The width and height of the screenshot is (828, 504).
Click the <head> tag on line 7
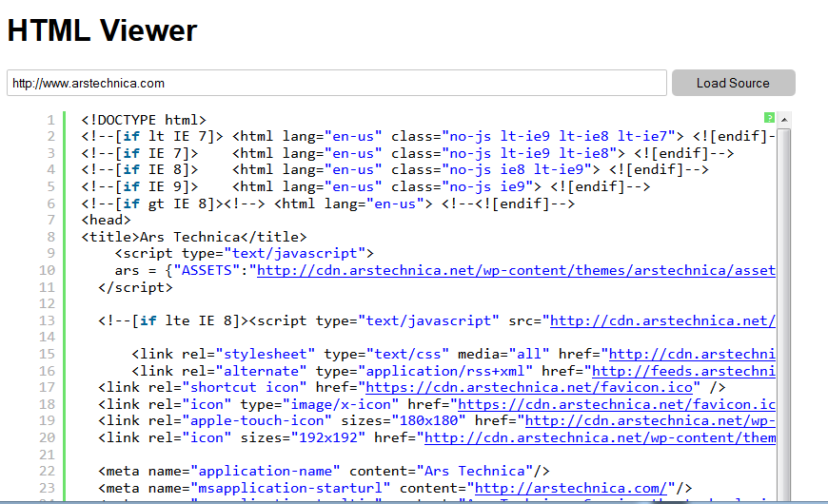click(107, 220)
